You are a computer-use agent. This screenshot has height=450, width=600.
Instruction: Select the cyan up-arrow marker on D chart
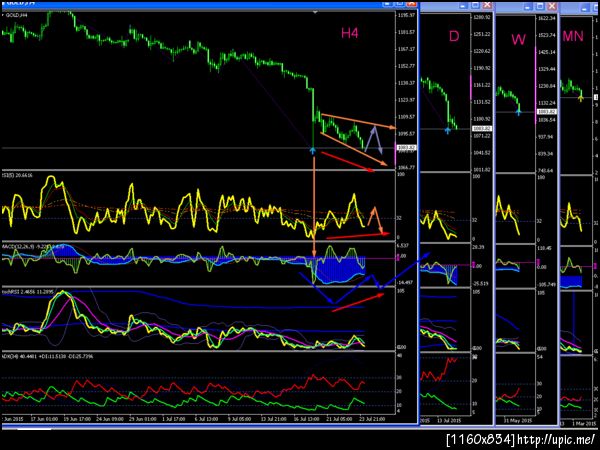tap(447, 130)
